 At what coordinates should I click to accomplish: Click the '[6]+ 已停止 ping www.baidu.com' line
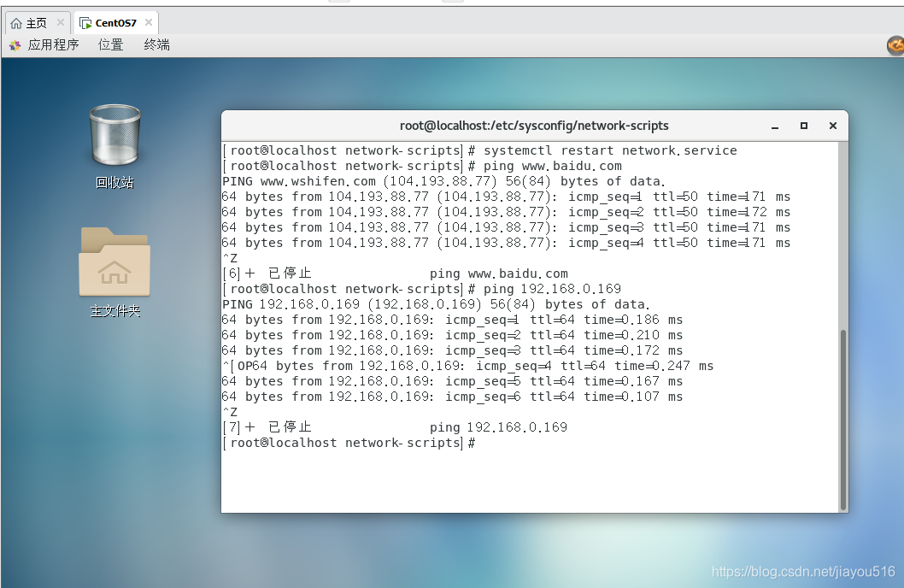(x=395, y=273)
